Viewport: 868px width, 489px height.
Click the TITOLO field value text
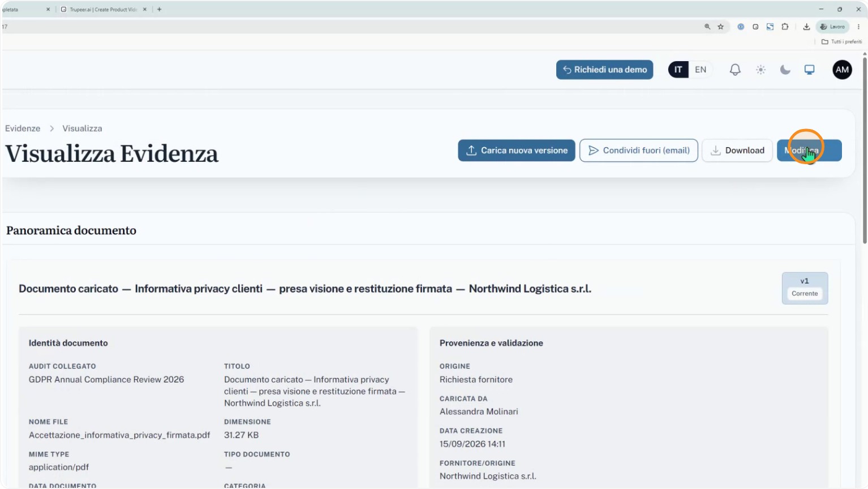[x=315, y=392]
